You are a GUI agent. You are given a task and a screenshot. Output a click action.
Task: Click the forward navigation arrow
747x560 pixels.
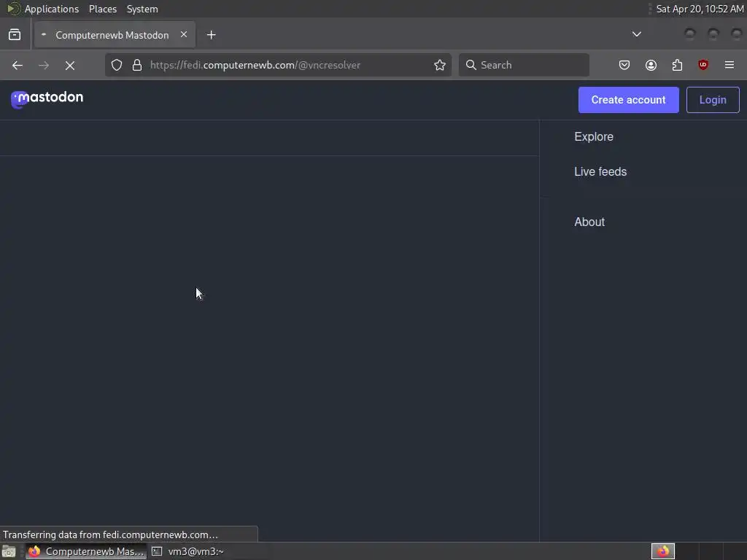(43, 65)
